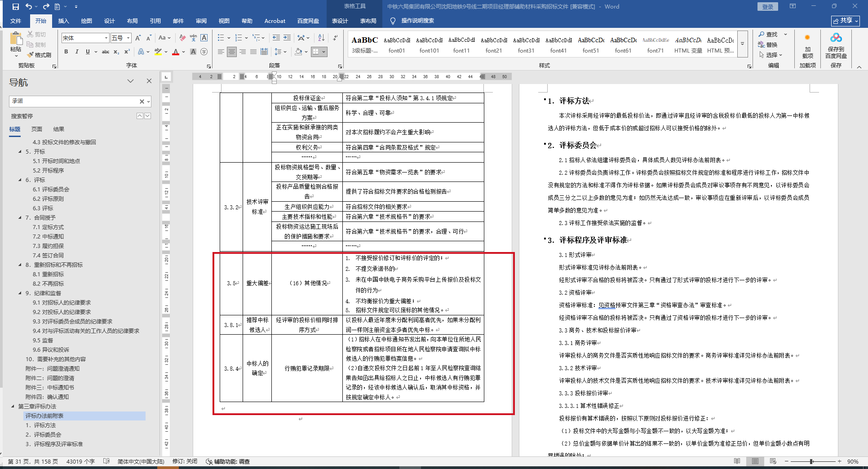Apply strikethrough formatting
868x469 pixels.
pyautogui.click(x=106, y=52)
